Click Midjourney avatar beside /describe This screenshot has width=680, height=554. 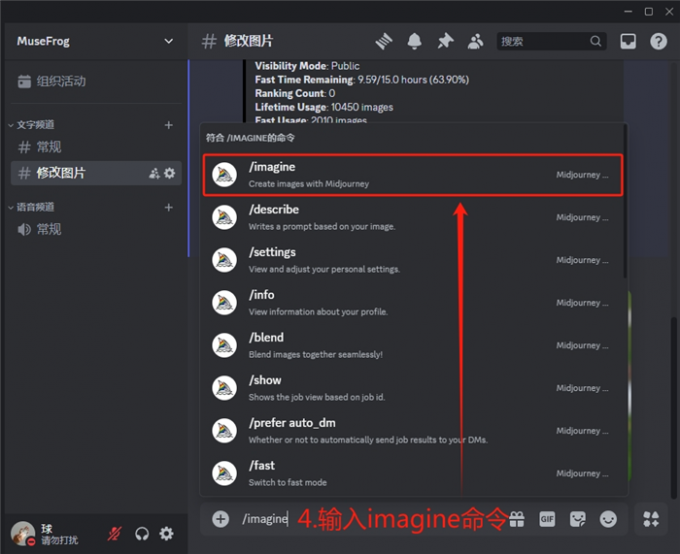[224, 217]
